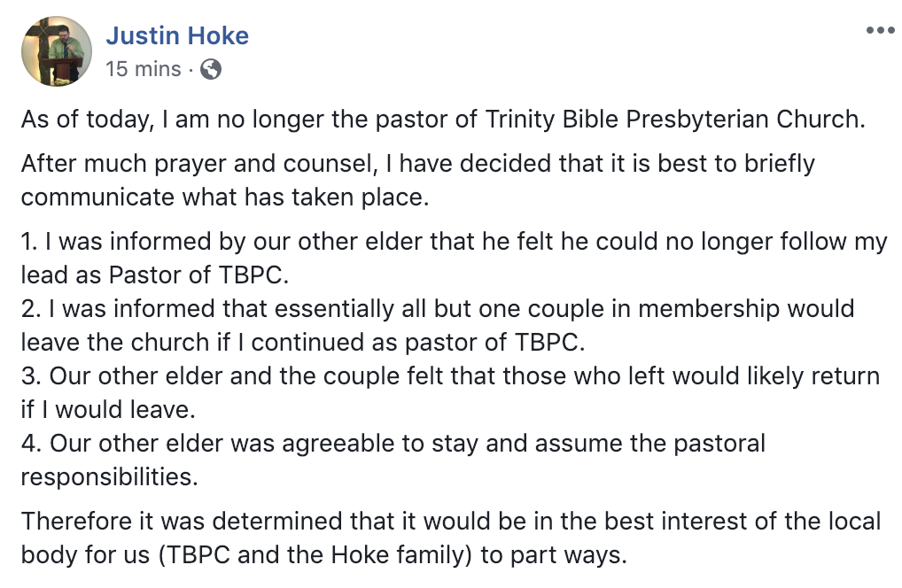
Task: Click the line starting "leave the church if"
Action: [x=302, y=343]
